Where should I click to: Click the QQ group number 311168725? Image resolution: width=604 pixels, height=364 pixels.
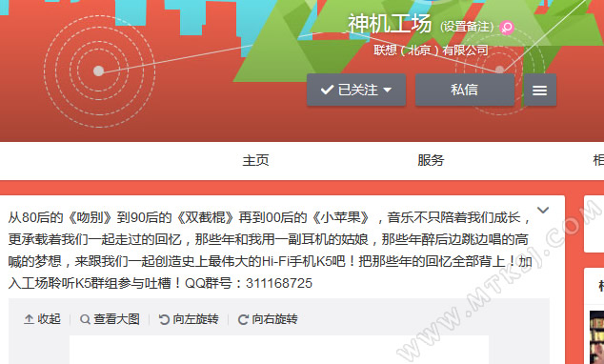pos(279,283)
